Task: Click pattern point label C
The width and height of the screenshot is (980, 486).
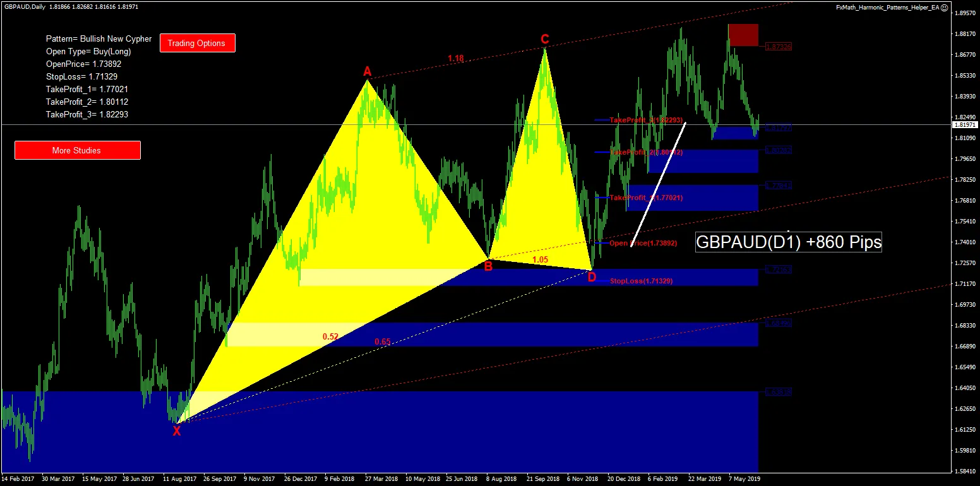Action: [544, 40]
